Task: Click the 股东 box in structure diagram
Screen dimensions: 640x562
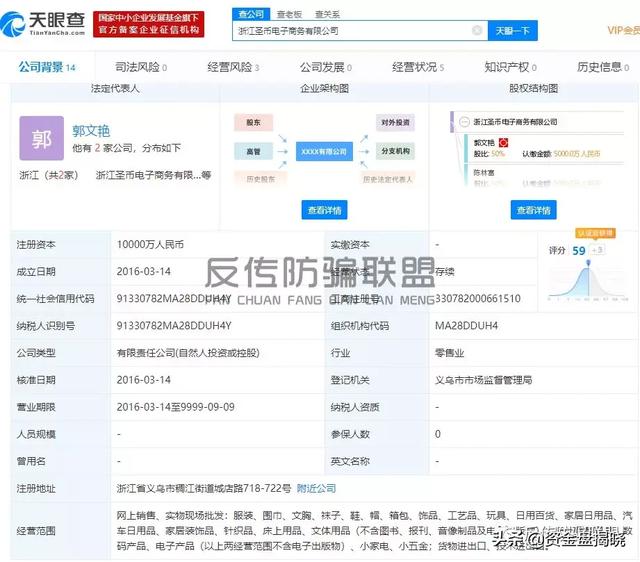Action: pyautogui.click(x=253, y=122)
